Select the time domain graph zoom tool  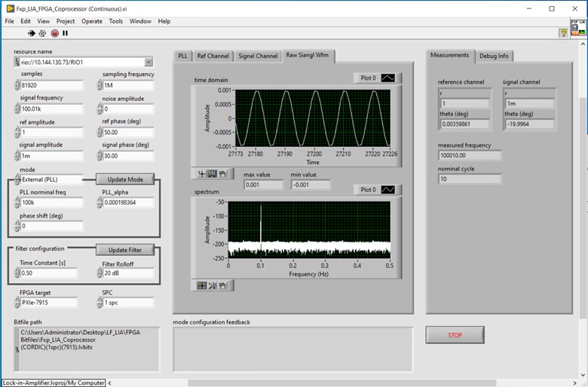coord(213,174)
